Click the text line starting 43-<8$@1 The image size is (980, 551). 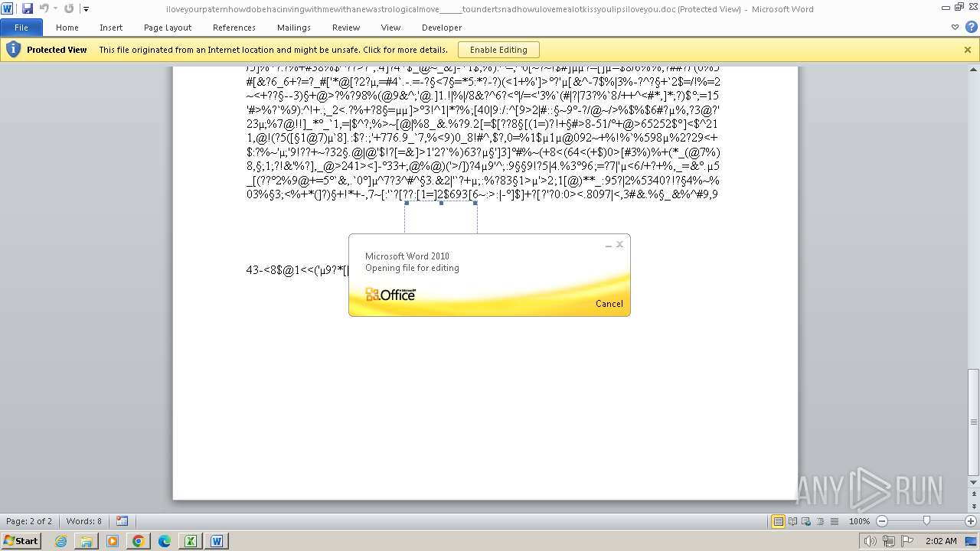point(297,270)
